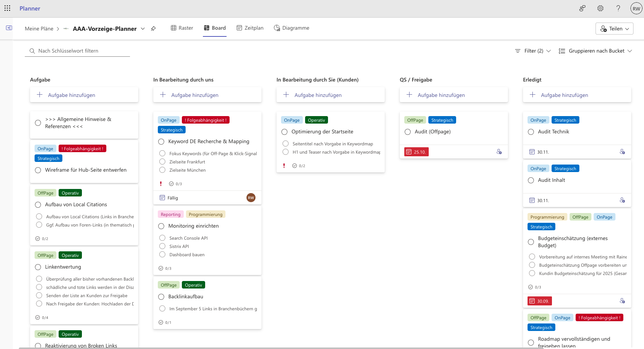The image size is (644, 349).
Task: Open the app launcher waffle icon
Action: point(7,8)
